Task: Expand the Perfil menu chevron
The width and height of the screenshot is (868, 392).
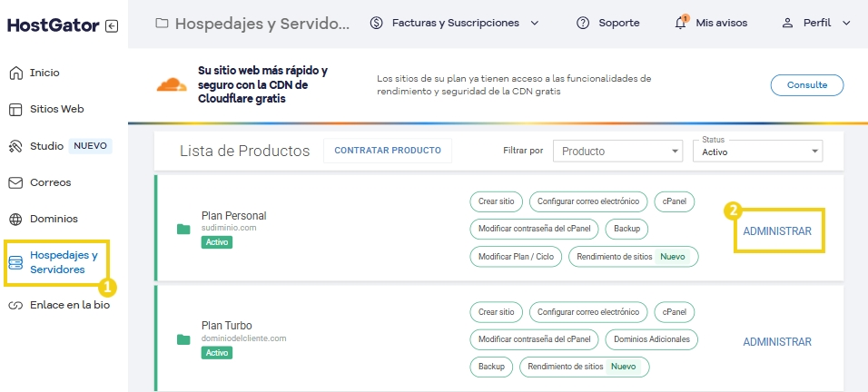Action: [x=845, y=24]
